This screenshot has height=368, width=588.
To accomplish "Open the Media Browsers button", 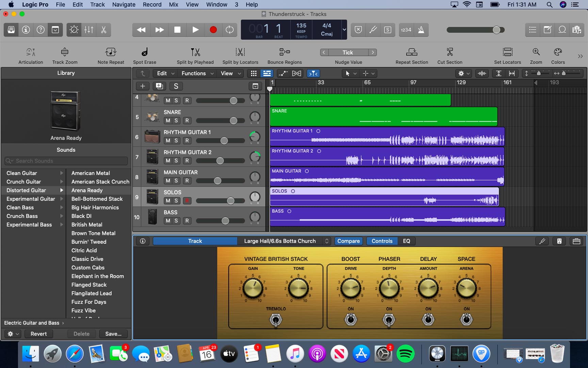I will [x=577, y=30].
